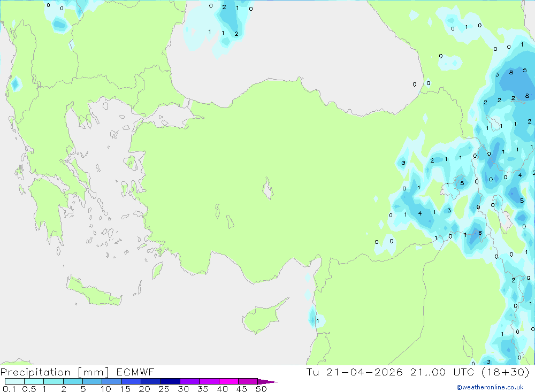Click the "0.5" legend scale label
This screenshot has width=535, height=392.
point(29,389)
